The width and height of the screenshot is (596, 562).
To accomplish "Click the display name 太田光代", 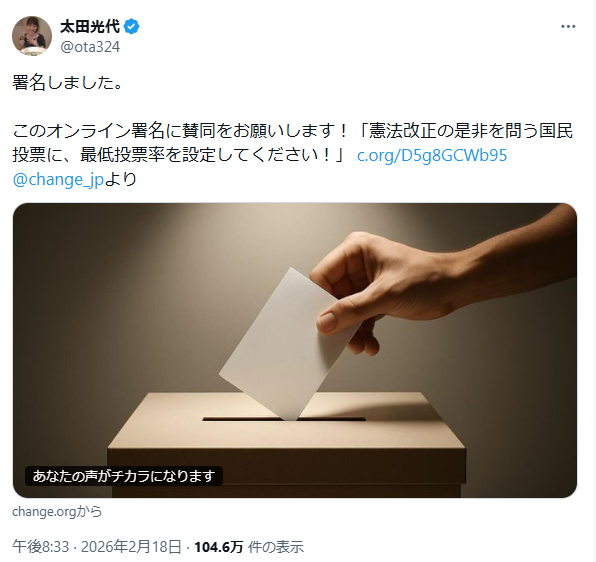I will (90, 27).
